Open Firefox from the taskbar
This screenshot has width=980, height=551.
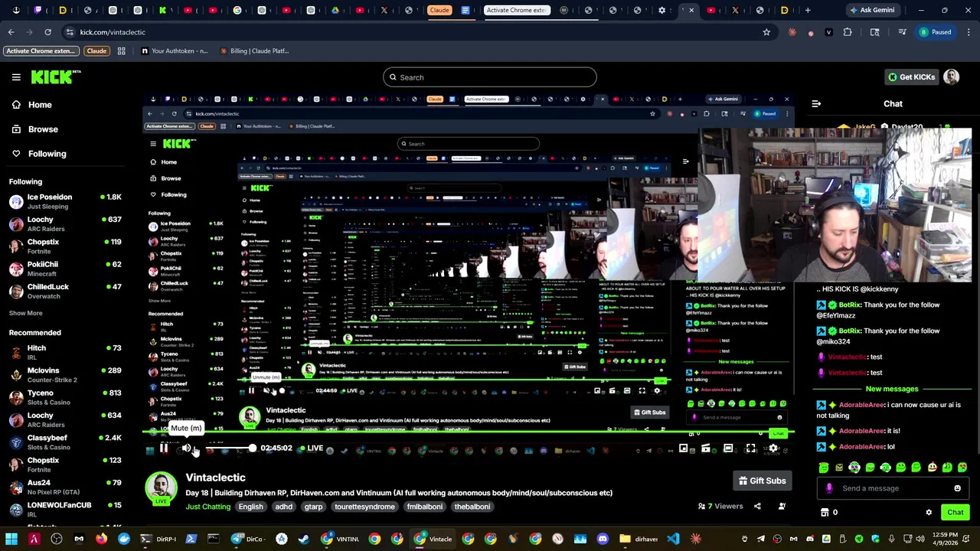coord(101,539)
